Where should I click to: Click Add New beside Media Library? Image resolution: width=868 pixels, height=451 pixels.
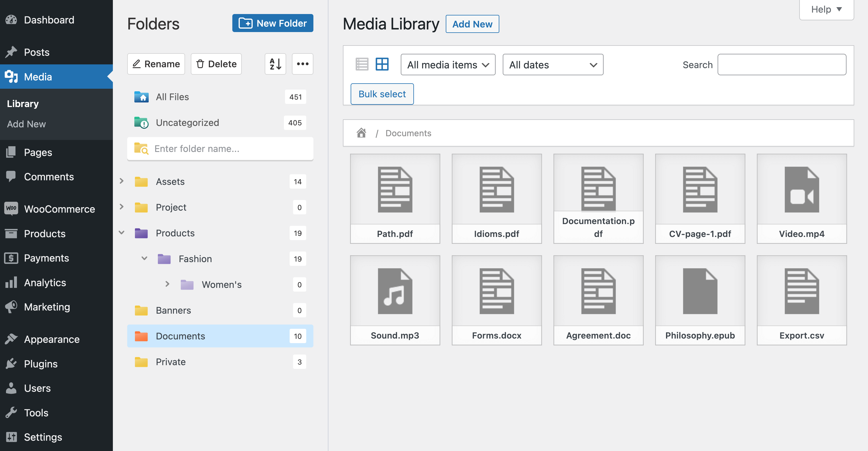[472, 24]
